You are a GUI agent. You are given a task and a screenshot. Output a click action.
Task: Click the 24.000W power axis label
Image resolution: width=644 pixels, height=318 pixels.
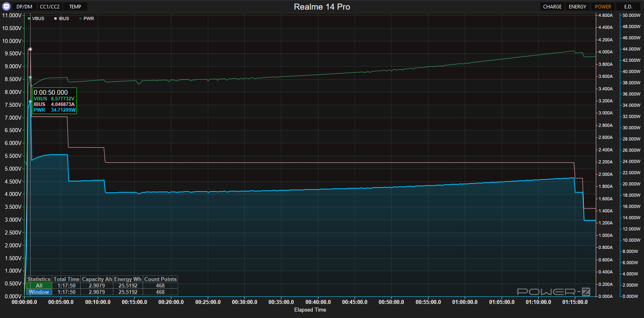point(631,161)
